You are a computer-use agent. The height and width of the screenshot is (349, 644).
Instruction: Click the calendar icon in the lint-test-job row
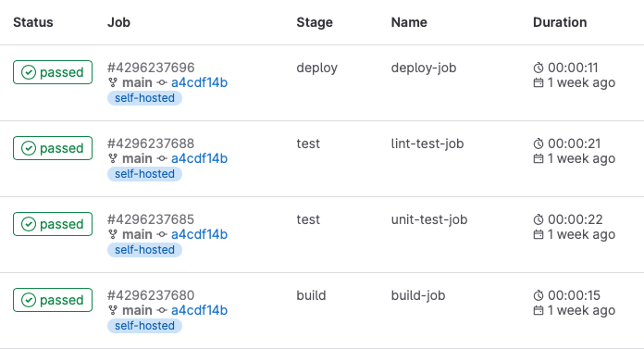point(539,158)
